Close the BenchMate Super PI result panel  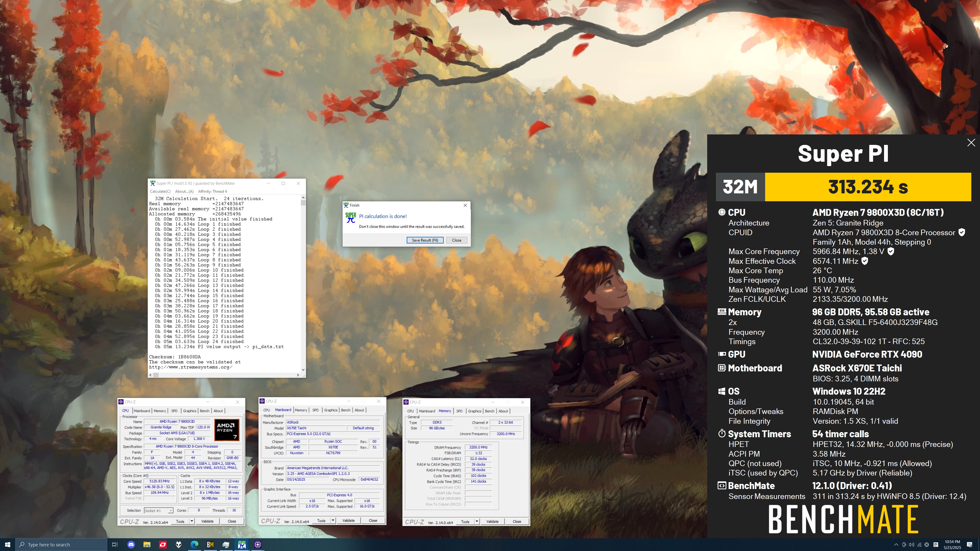[971, 143]
